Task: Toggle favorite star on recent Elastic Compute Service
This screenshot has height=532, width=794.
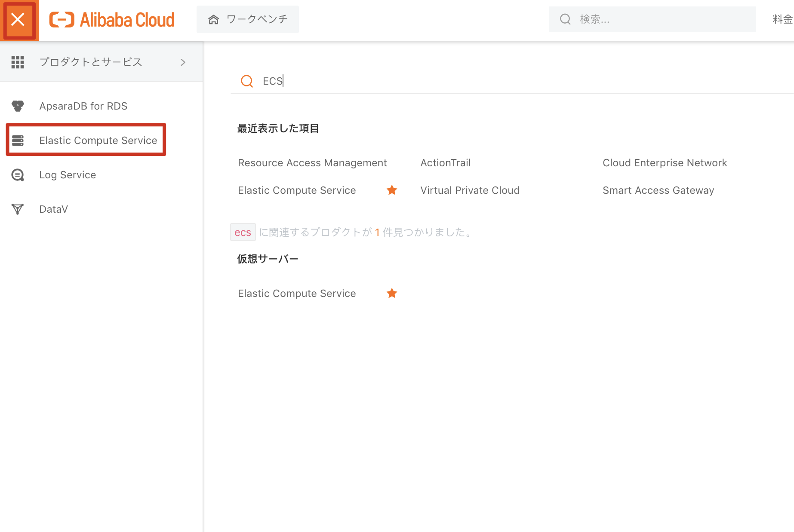Action: tap(392, 190)
